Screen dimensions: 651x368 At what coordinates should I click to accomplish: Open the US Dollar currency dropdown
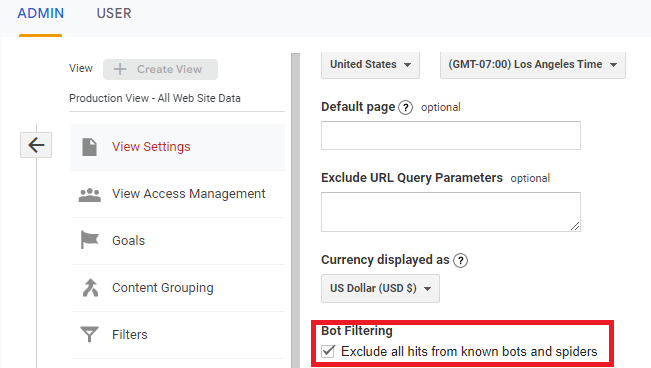click(x=380, y=288)
